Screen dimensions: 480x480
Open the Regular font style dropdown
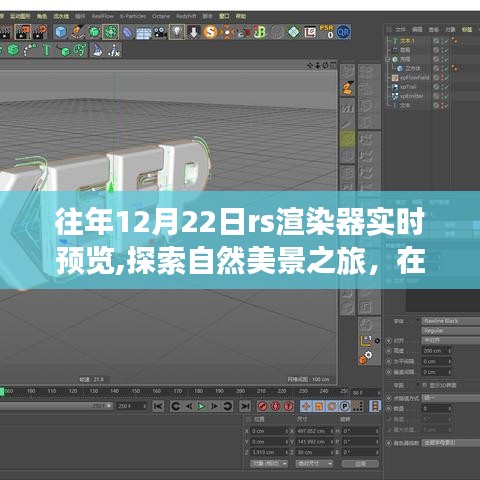point(451,331)
